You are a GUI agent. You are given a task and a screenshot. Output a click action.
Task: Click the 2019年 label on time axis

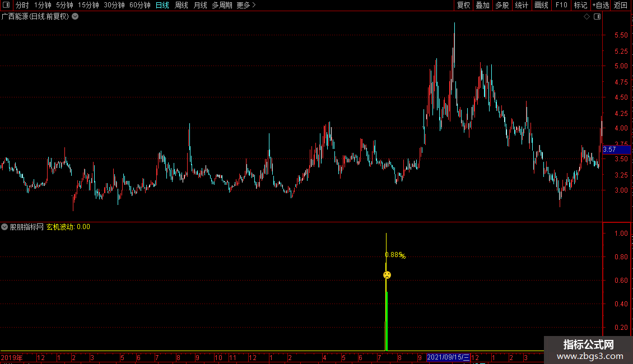(12, 357)
